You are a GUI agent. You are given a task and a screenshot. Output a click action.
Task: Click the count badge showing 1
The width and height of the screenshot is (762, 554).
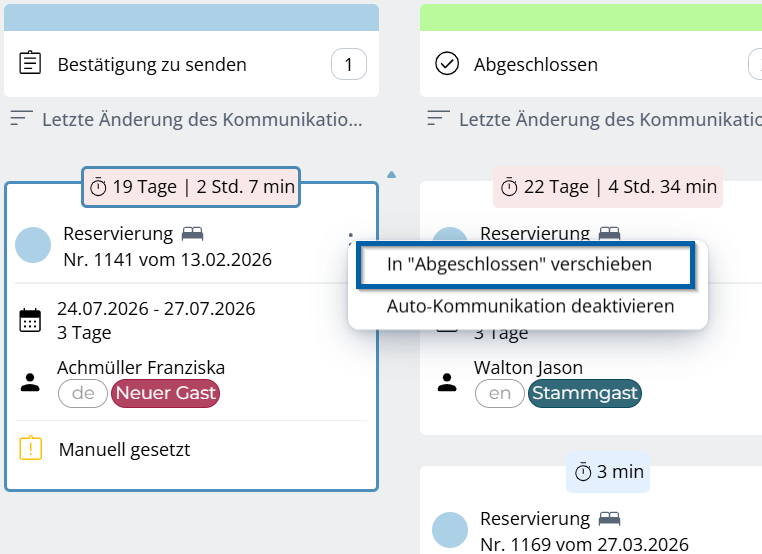348,66
